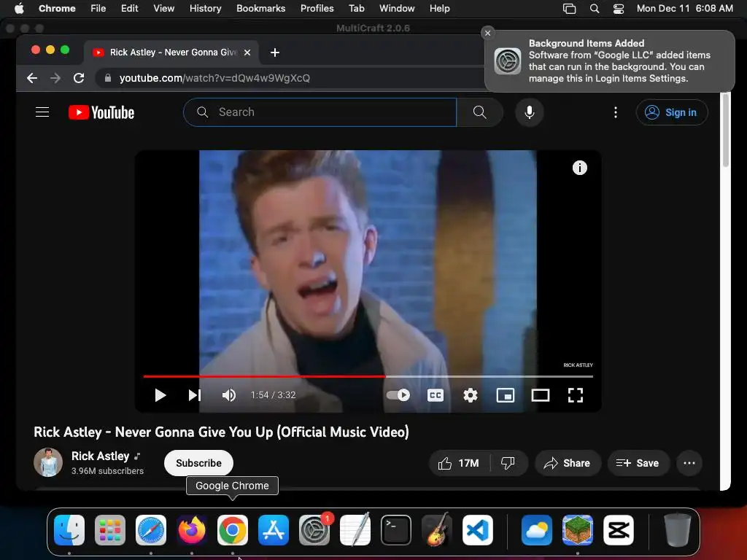Open MultiCraft grass block Dock icon

click(578, 529)
